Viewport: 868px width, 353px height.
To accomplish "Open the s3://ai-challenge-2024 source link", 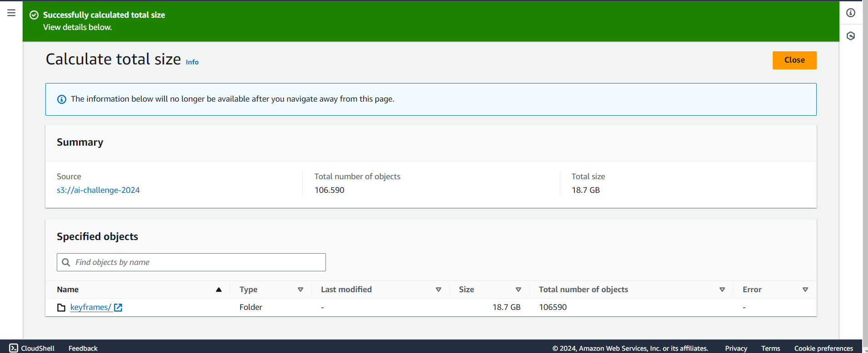I will [x=98, y=190].
